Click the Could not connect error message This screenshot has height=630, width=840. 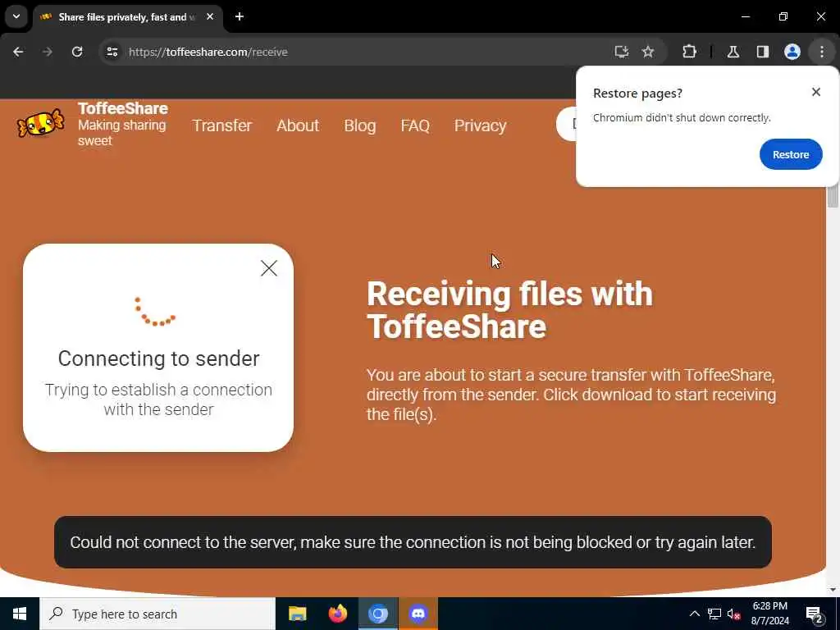coord(413,542)
